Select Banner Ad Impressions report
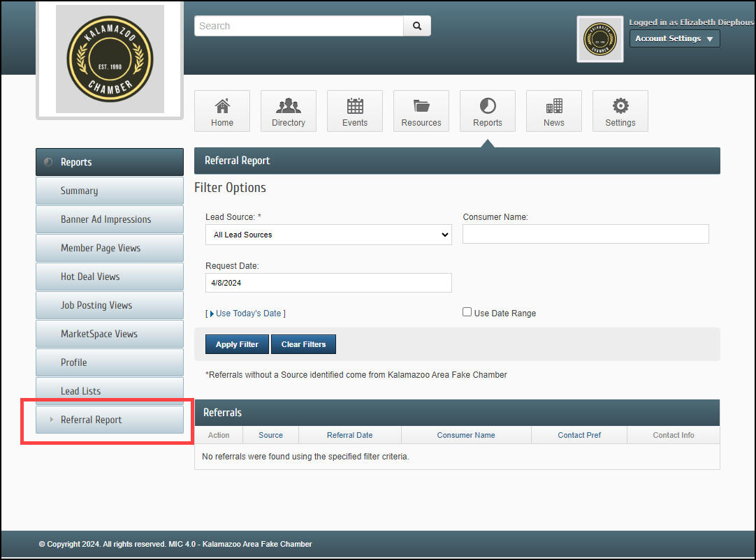The width and height of the screenshot is (756, 560). click(110, 219)
